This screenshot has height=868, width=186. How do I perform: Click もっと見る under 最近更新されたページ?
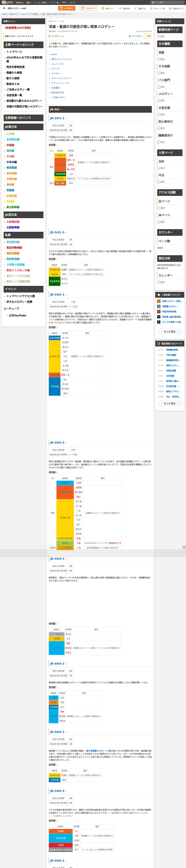click(170, 403)
